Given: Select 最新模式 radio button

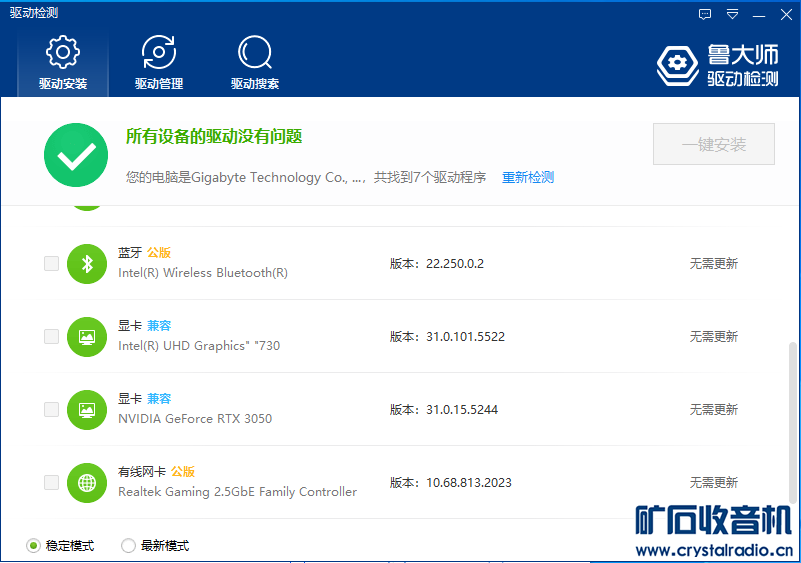Looking at the screenshot, I should point(128,546).
